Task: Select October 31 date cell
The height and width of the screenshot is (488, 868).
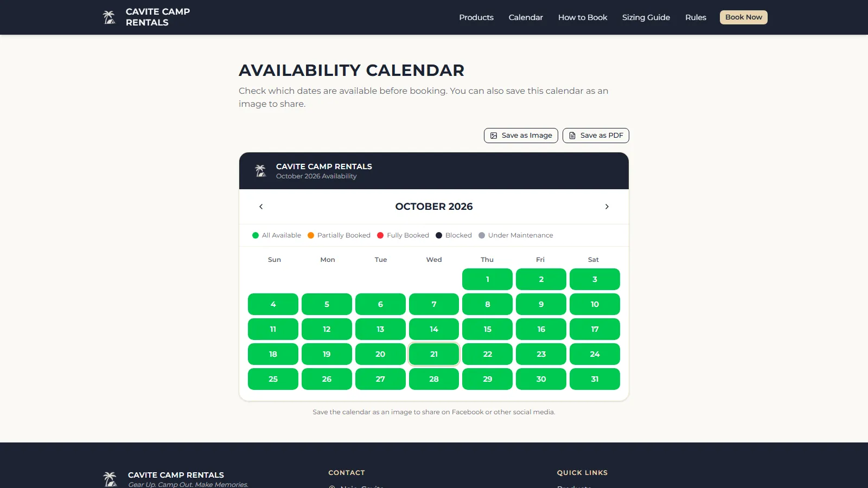Action: tap(595, 379)
